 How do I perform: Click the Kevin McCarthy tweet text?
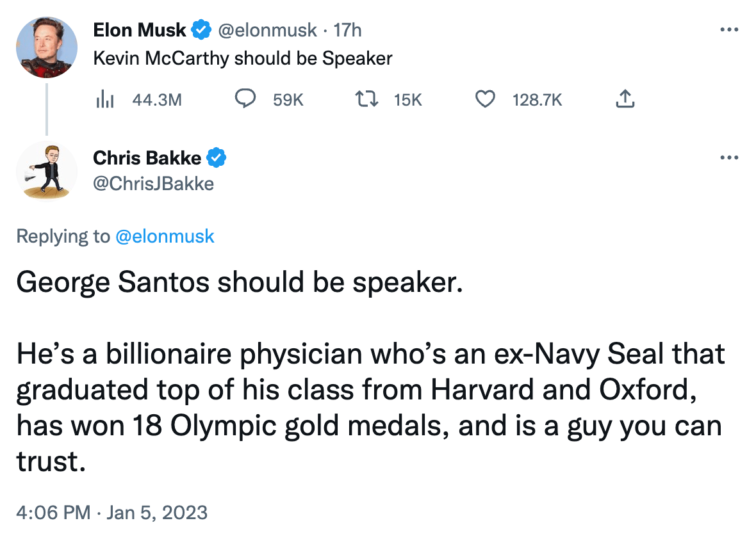(243, 59)
